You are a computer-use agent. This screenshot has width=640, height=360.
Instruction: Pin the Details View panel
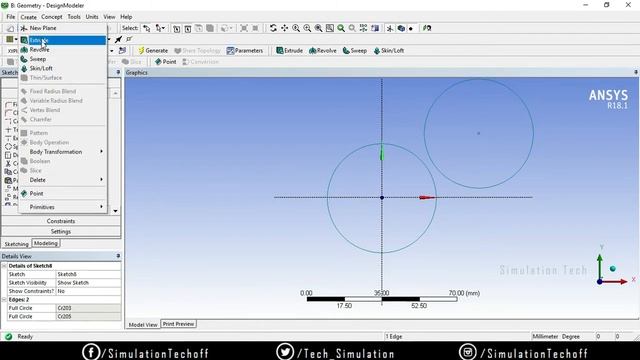[x=118, y=256]
